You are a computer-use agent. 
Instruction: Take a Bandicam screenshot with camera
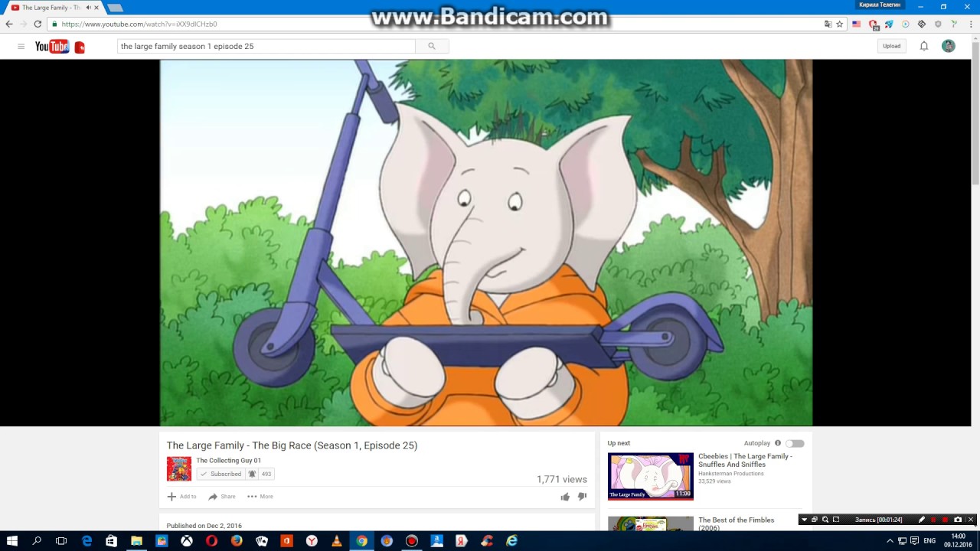click(x=958, y=520)
